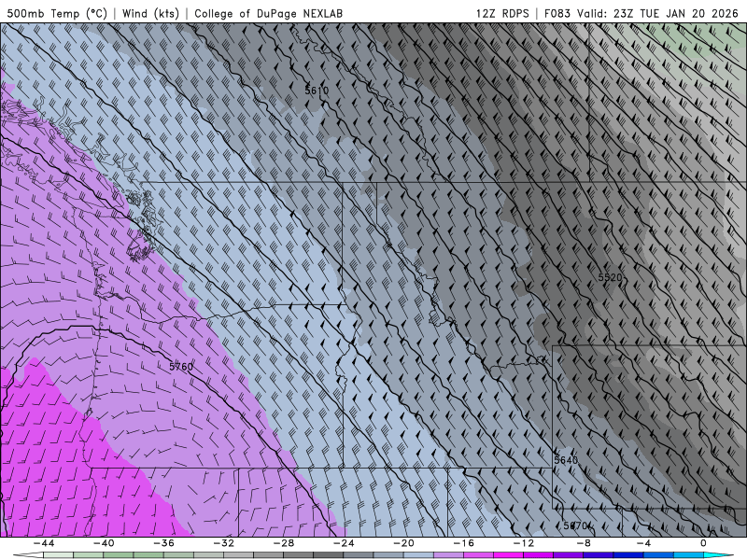Click the 0 color bar label

703,543
